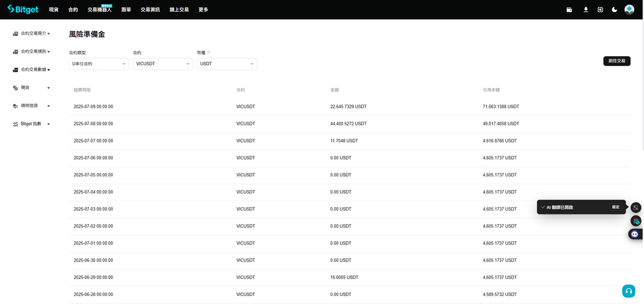The width and height of the screenshot is (644, 305).
Task: Open the headset customer support button
Action: (x=628, y=291)
